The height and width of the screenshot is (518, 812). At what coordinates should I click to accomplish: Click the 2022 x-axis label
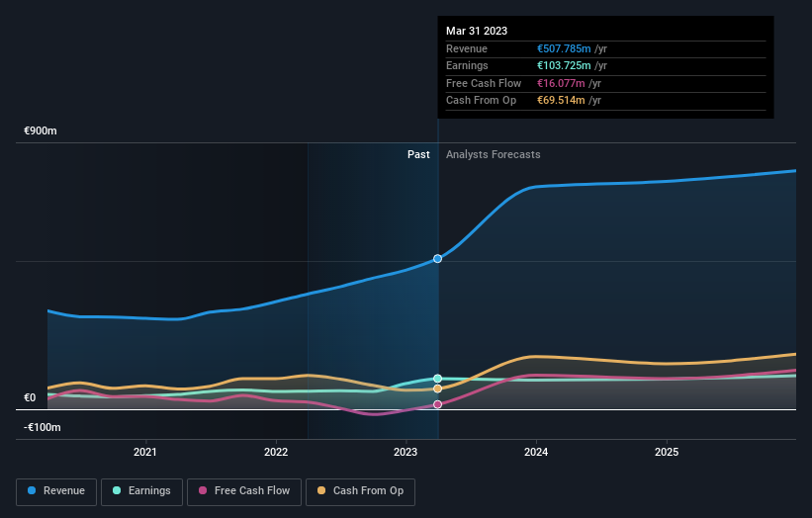pos(276,453)
